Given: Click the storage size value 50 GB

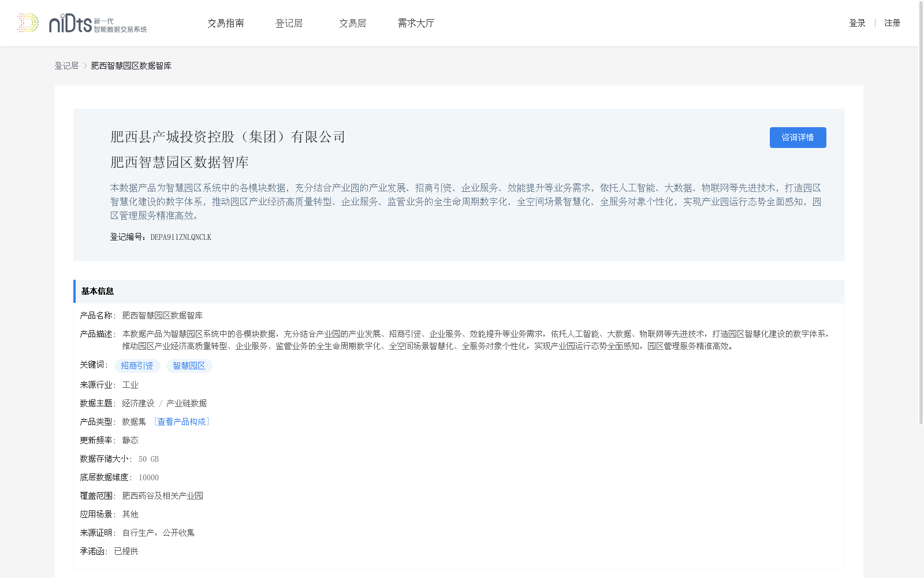Looking at the screenshot, I should click(148, 459).
